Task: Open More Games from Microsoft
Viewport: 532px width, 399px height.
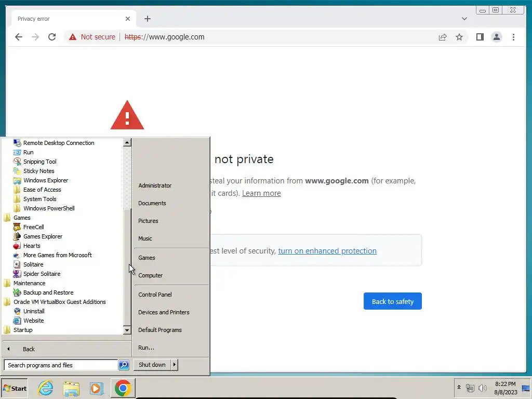Action: [57, 255]
